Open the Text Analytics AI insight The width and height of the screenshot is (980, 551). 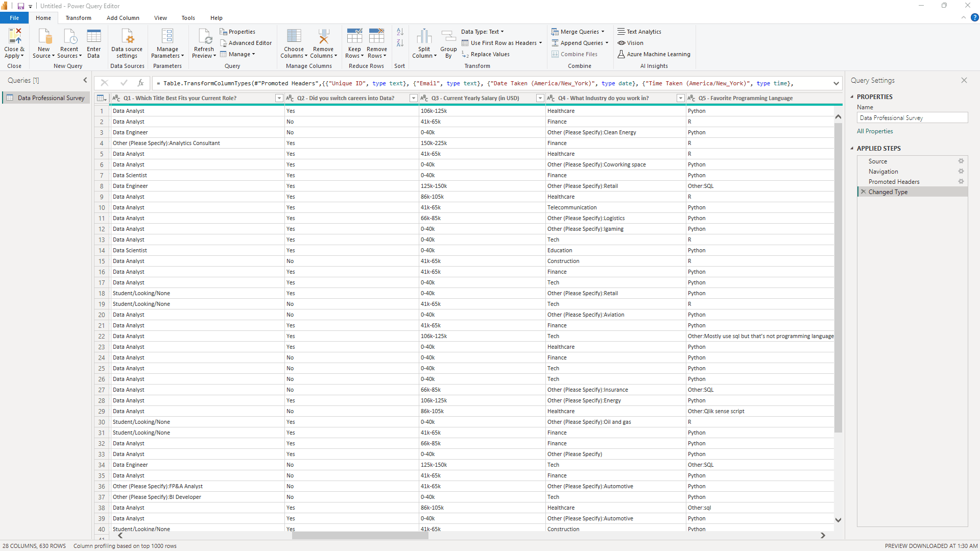(639, 32)
